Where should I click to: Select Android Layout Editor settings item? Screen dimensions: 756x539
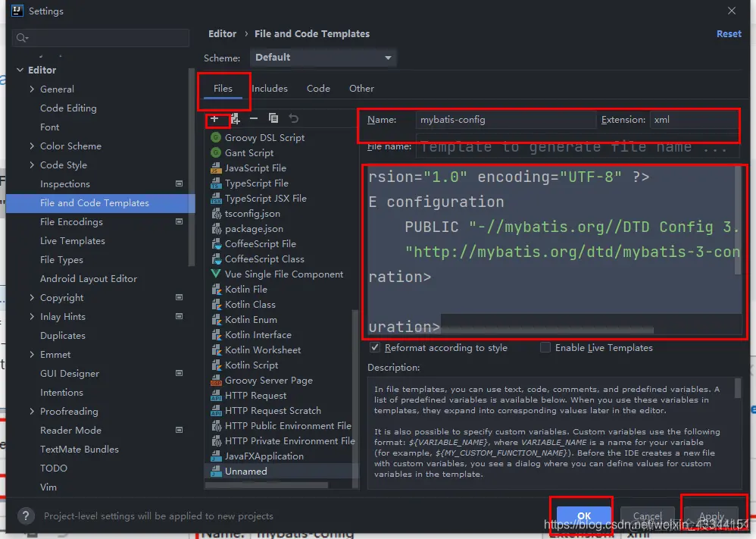point(88,278)
